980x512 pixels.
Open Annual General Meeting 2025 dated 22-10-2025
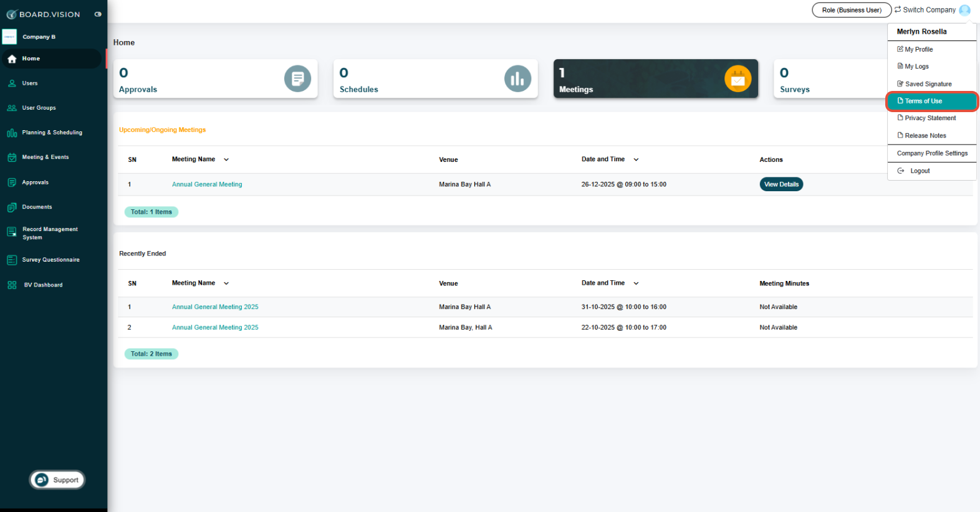tap(215, 328)
